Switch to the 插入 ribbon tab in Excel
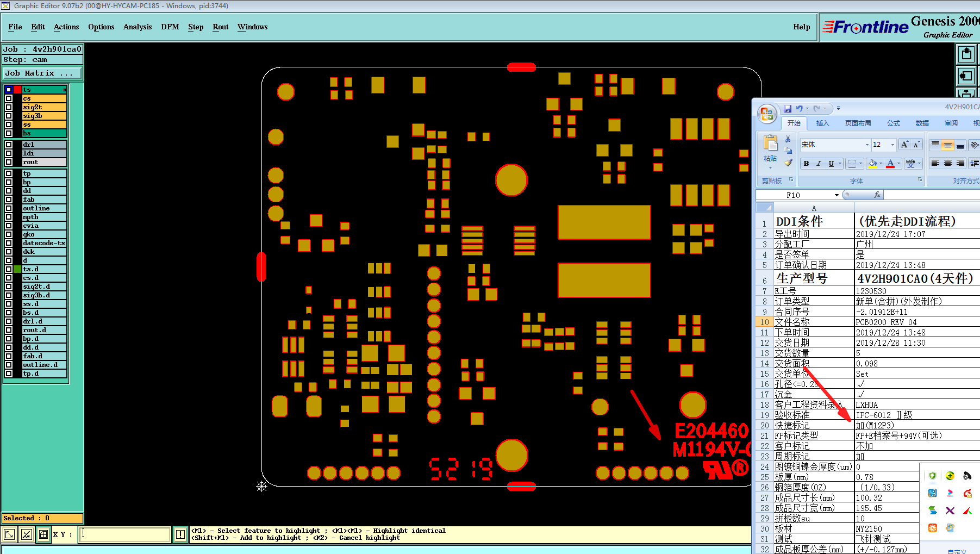 [822, 123]
